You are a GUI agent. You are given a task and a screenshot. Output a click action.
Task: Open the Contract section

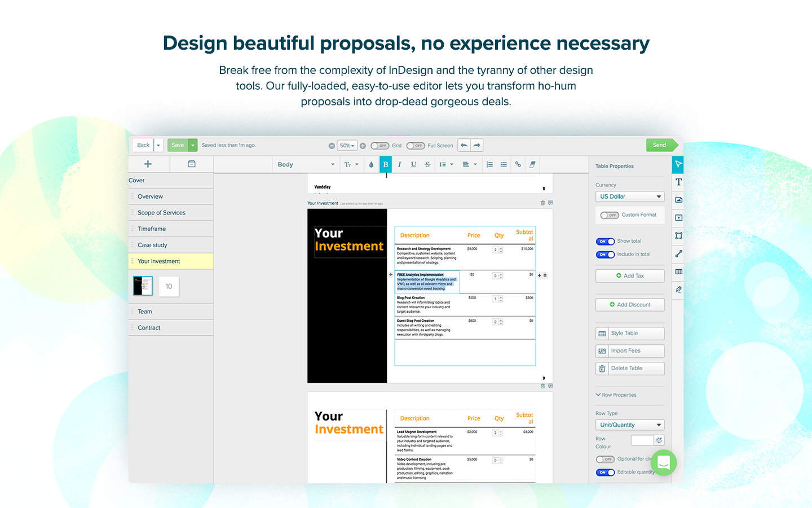pos(171,328)
